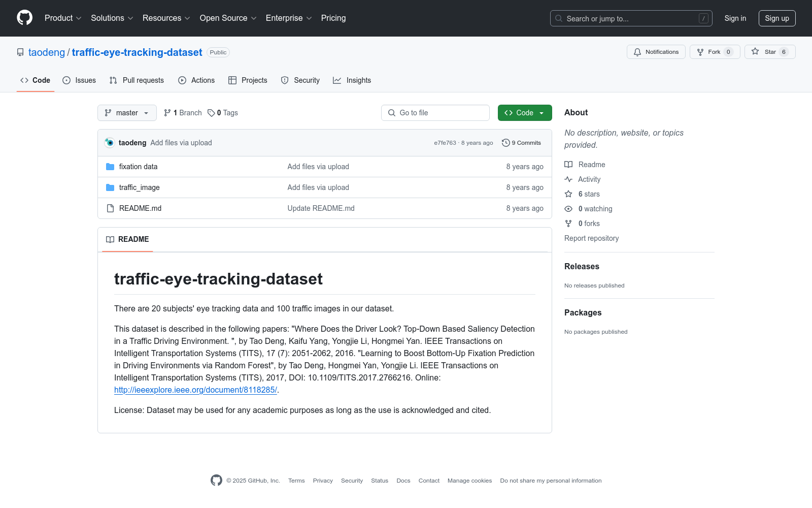Expand the Open Source menu
Screen dimensions: 812x508
pyautogui.click(x=228, y=18)
